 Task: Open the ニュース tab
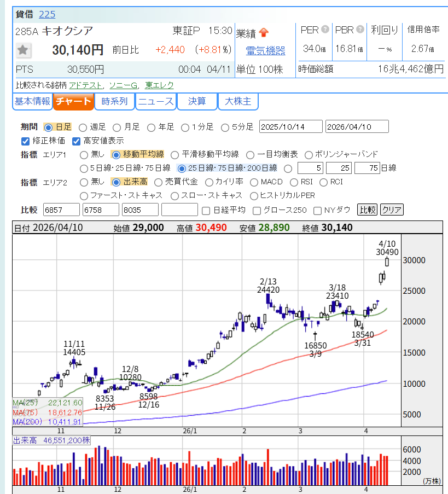[x=156, y=101]
